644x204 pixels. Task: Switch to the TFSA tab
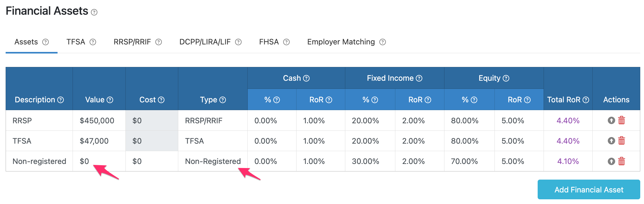[76, 42]
